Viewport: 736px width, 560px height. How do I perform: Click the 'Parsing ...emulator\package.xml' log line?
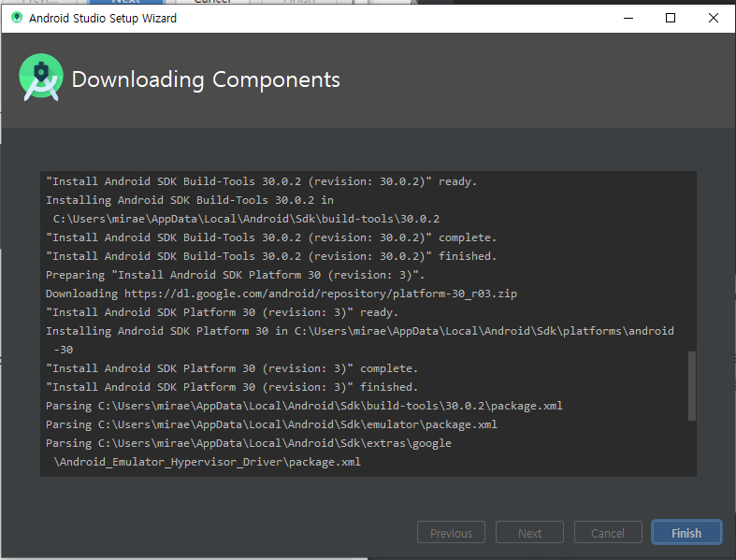coord(271,424)
